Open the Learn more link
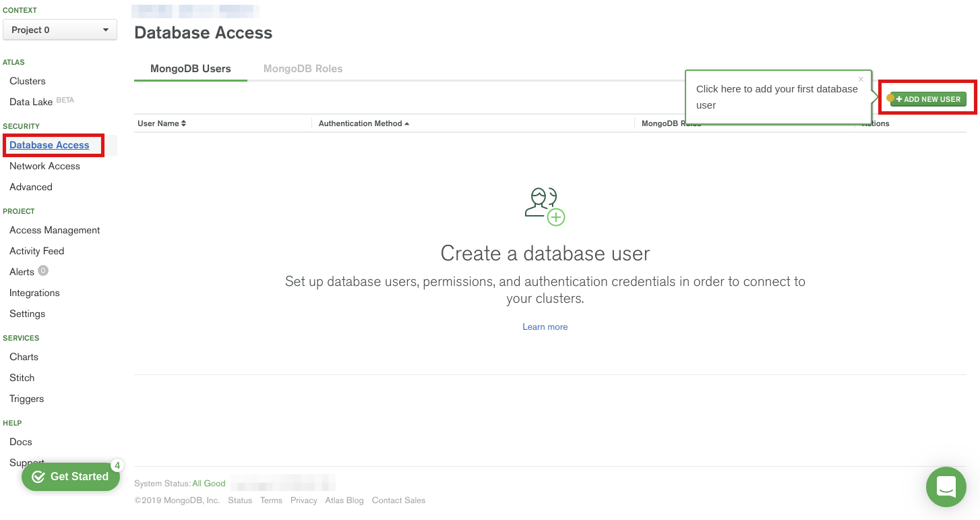980x520 pixels. 545,326
